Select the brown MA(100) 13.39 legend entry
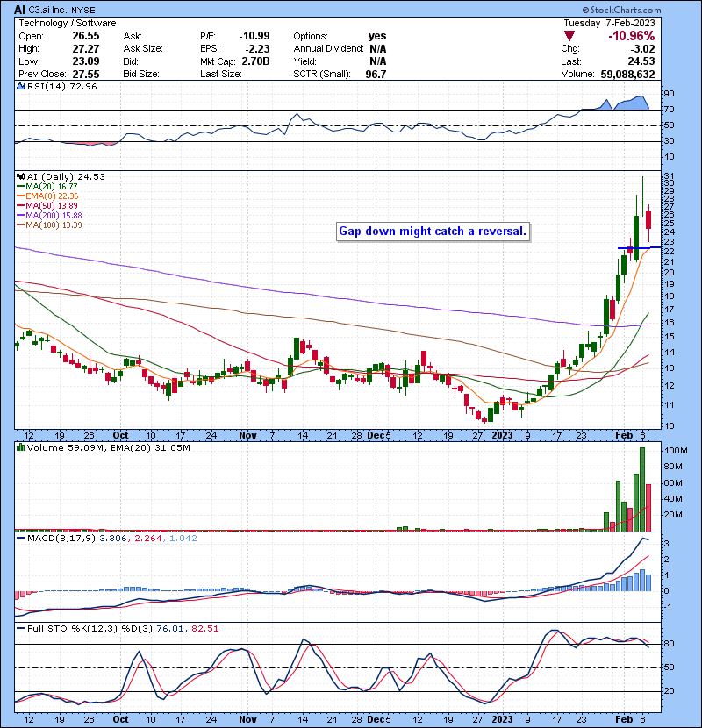 49,225
